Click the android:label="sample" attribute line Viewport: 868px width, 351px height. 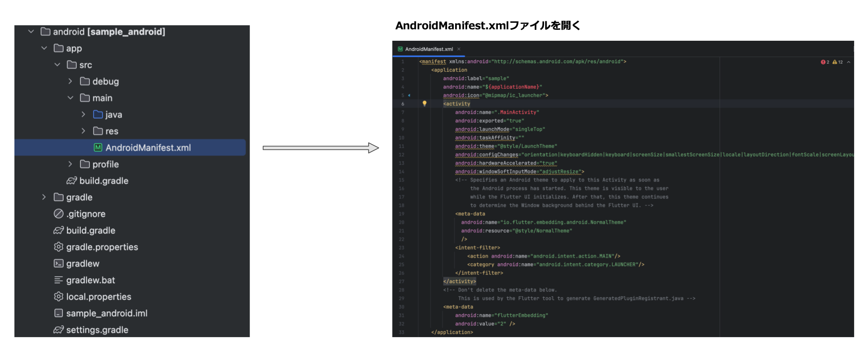[x=476, y=79]
